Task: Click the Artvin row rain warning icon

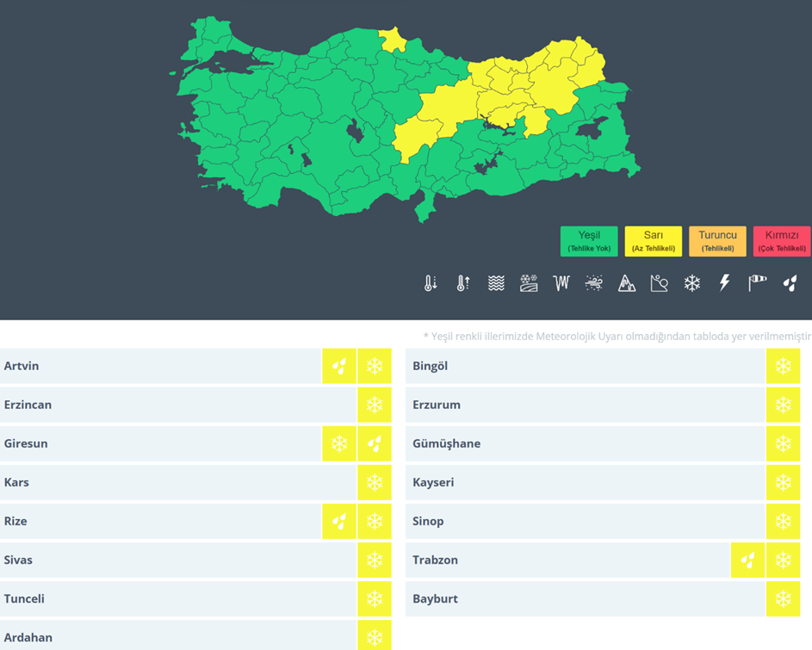Action: (x=339, y=367)
